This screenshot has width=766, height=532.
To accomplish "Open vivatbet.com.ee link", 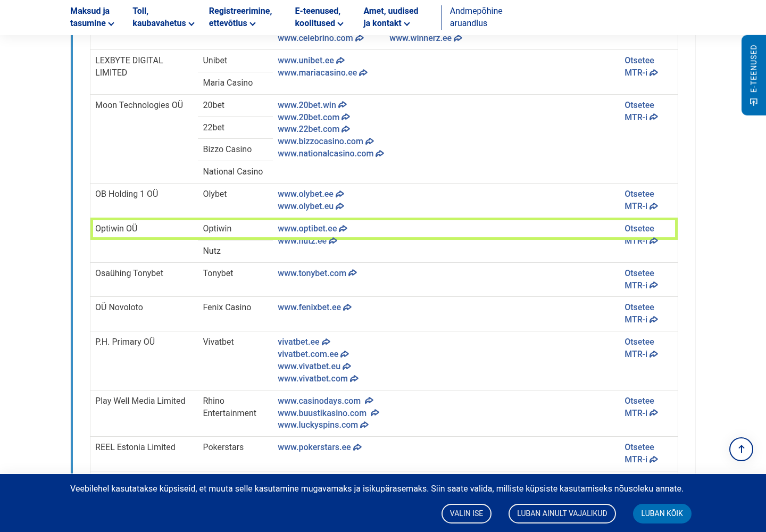I will (313, 354).
